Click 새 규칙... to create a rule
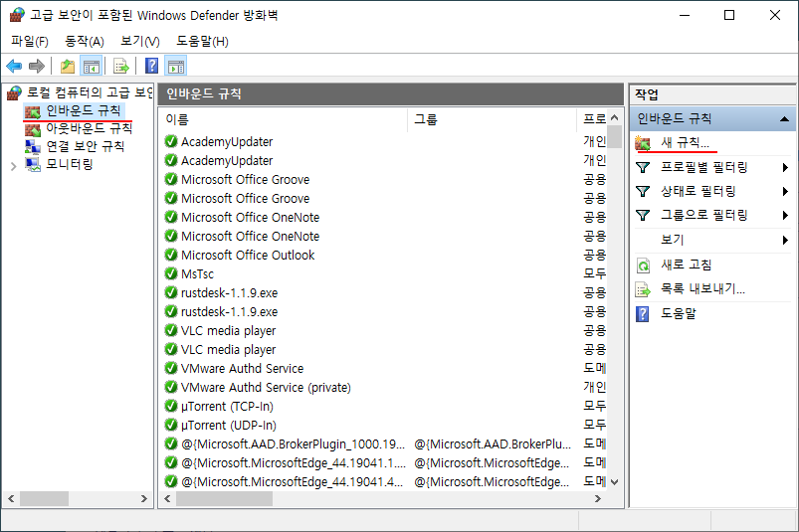 tap(685, 143)
